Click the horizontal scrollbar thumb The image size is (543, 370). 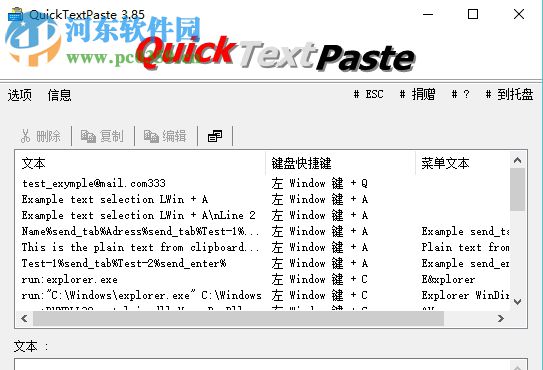point(239,318)
